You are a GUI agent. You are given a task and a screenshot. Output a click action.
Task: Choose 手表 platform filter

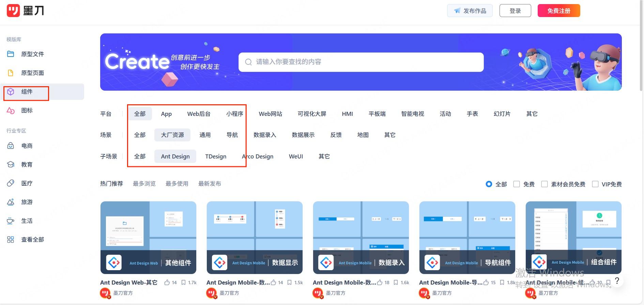(472, 114)
